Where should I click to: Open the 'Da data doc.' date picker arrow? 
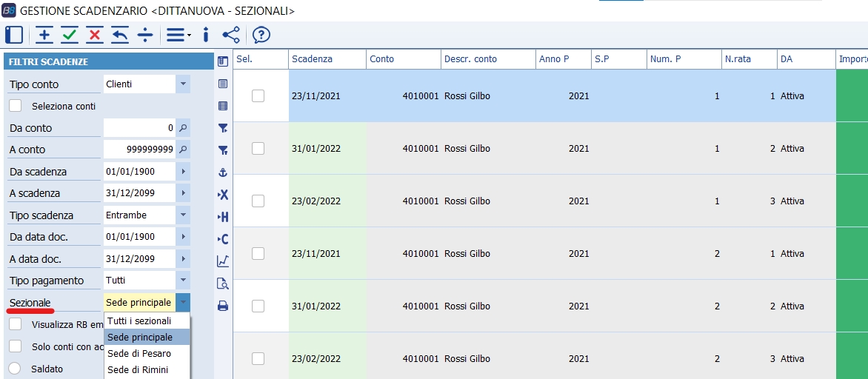(183, 237)
